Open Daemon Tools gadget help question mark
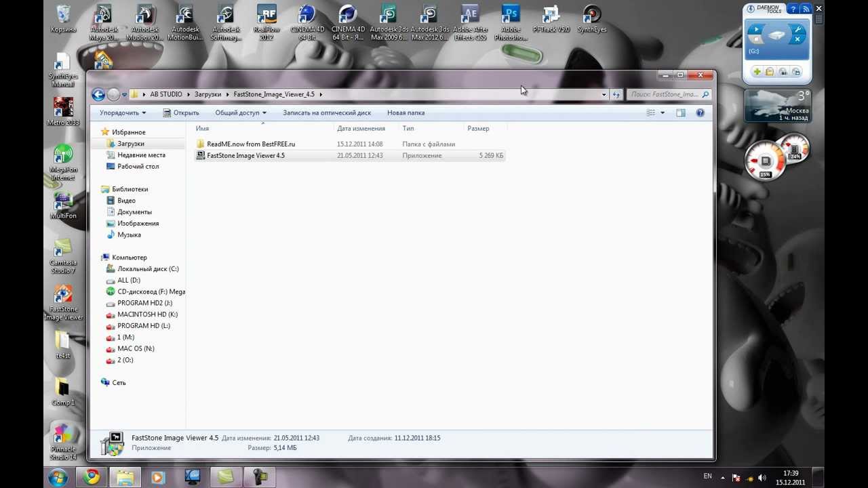 793,9
